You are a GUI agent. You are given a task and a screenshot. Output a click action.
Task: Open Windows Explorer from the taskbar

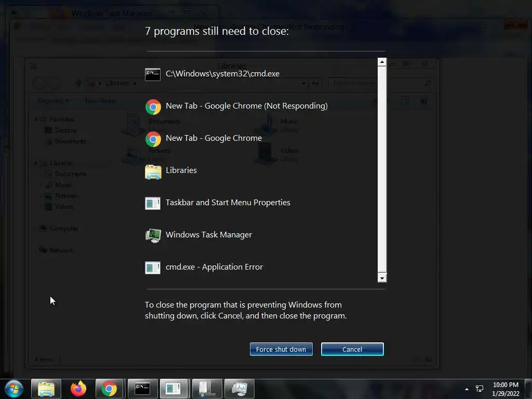(46, 389)
